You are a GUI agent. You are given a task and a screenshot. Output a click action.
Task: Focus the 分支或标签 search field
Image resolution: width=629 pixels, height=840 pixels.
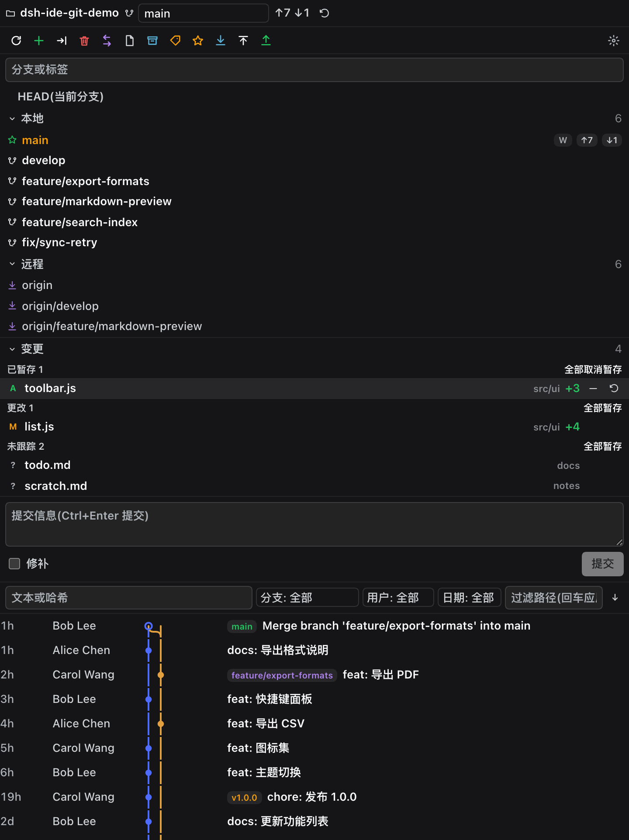[314, 70]
